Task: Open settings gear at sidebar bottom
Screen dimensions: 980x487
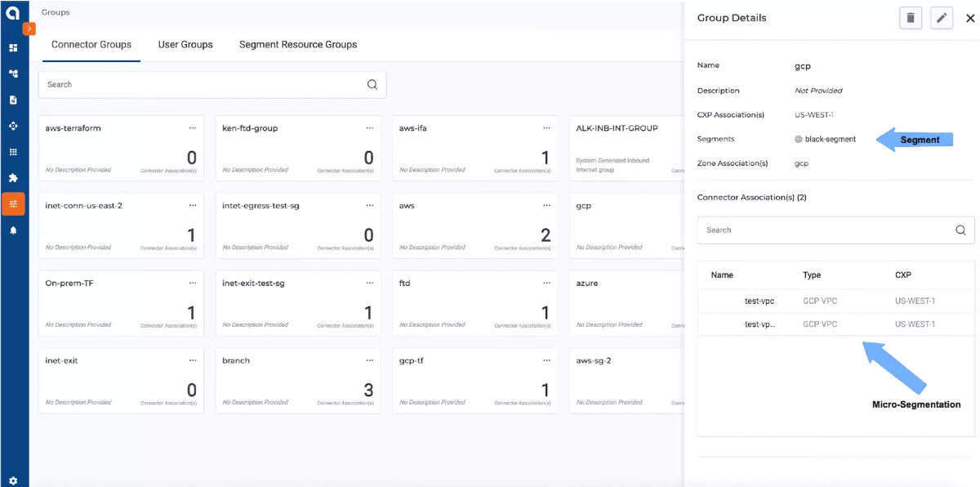Action: pos(13,480)
